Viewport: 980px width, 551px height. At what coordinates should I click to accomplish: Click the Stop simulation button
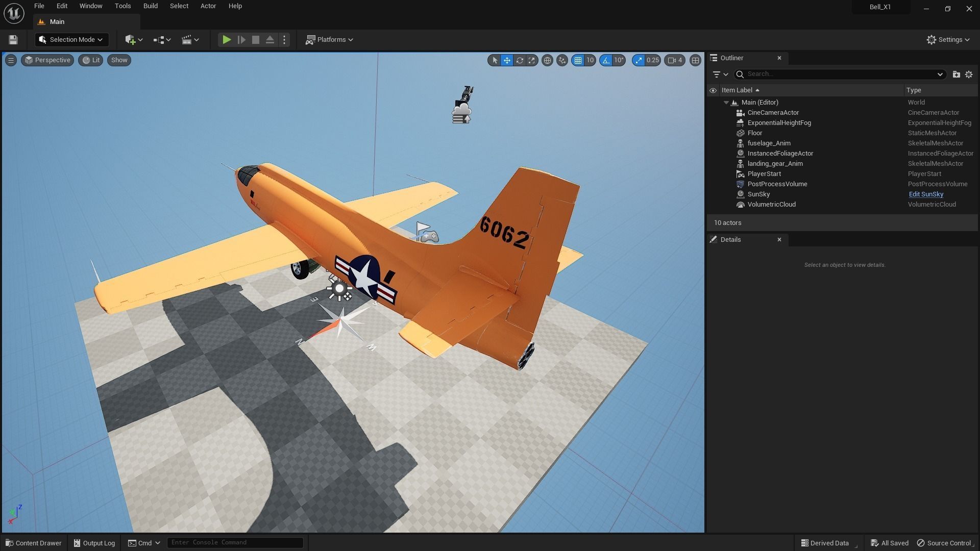coord(256,40)
